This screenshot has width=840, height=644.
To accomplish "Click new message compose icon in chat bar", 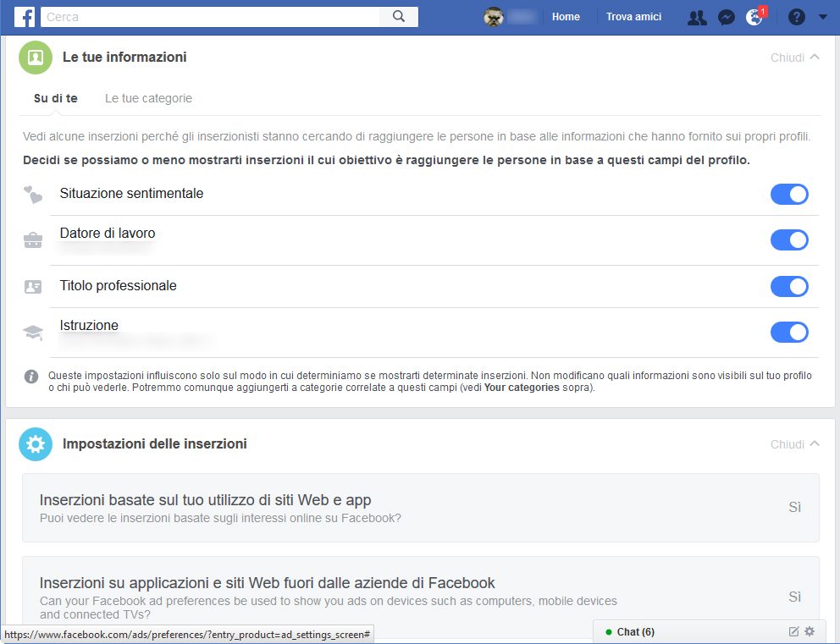I will click(793, 631).
